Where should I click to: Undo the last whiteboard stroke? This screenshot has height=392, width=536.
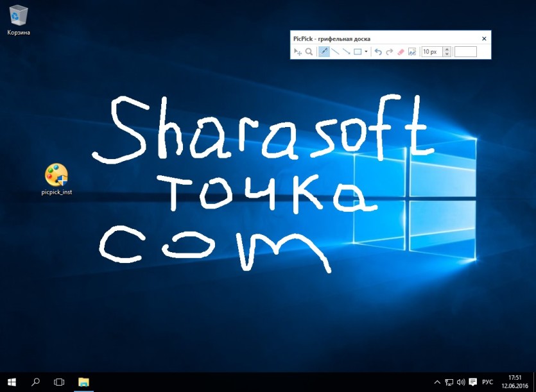(377, 52)
